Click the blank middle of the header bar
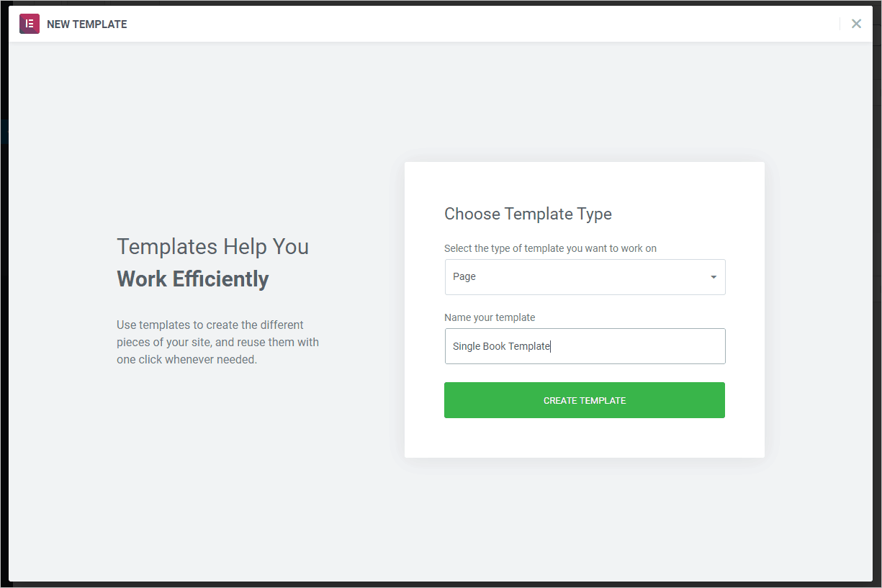882x588 pixels. point(468,24)
